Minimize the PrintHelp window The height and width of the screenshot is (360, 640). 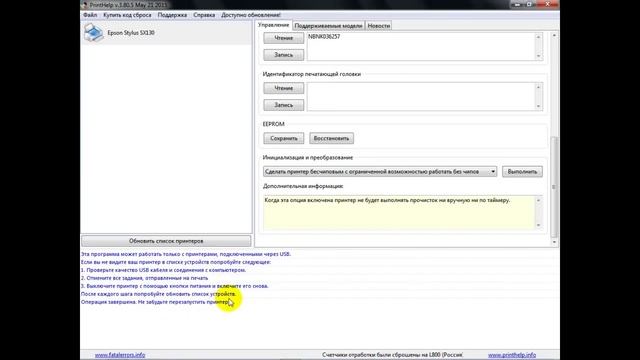(517, 4)
